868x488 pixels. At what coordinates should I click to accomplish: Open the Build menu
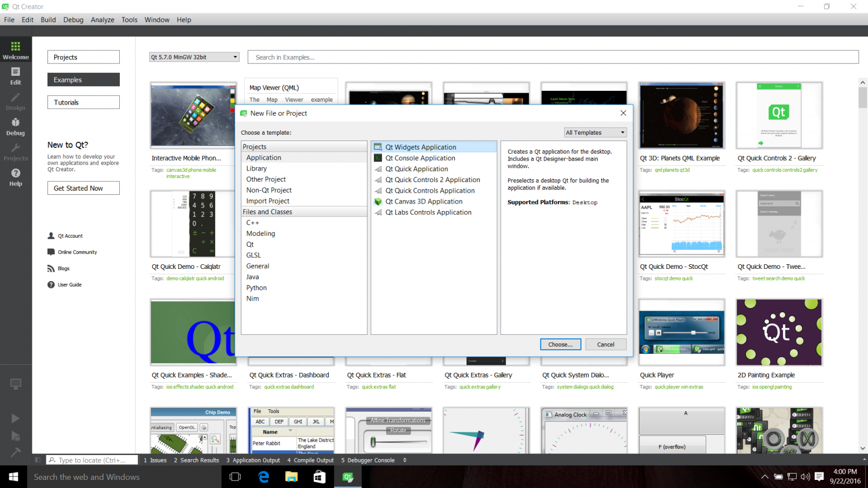coord(48,20)
